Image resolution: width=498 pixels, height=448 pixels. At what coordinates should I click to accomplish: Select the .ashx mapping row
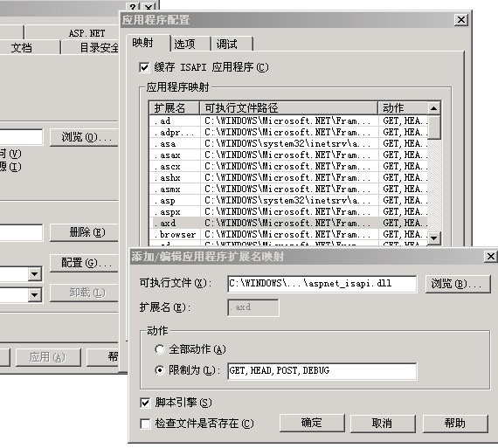[x=288, y=178]
